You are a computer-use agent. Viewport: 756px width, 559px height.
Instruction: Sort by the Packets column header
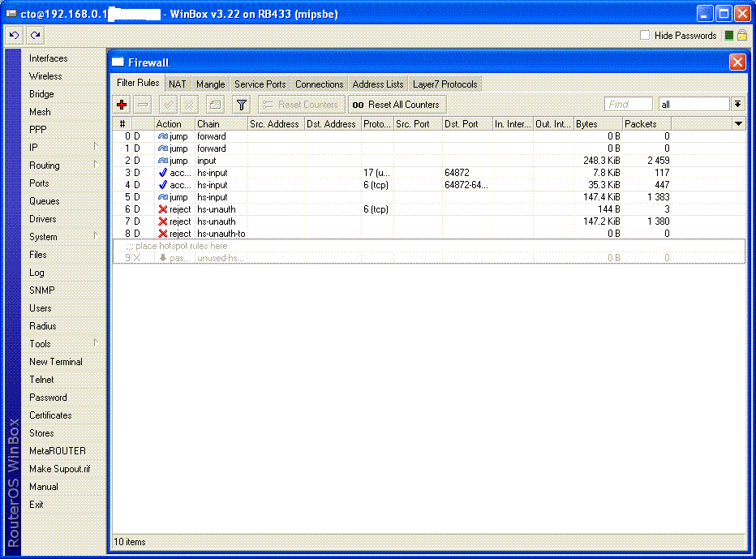pyautogui.click(x=646, y=124)
